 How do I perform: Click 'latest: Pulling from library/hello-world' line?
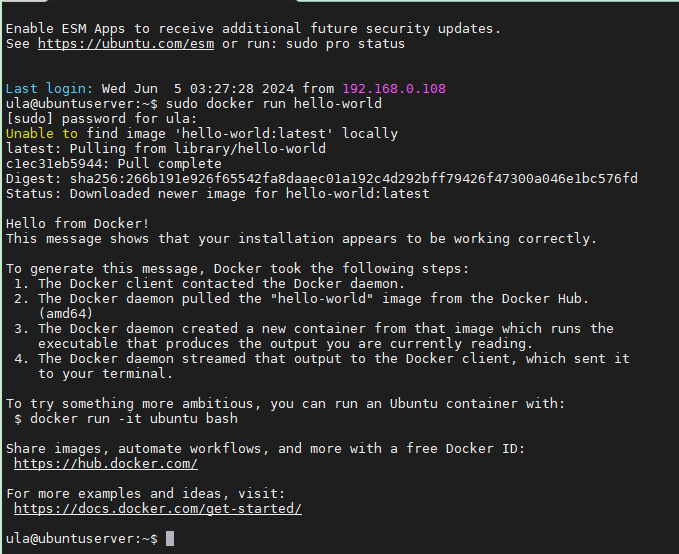(166, 149)
